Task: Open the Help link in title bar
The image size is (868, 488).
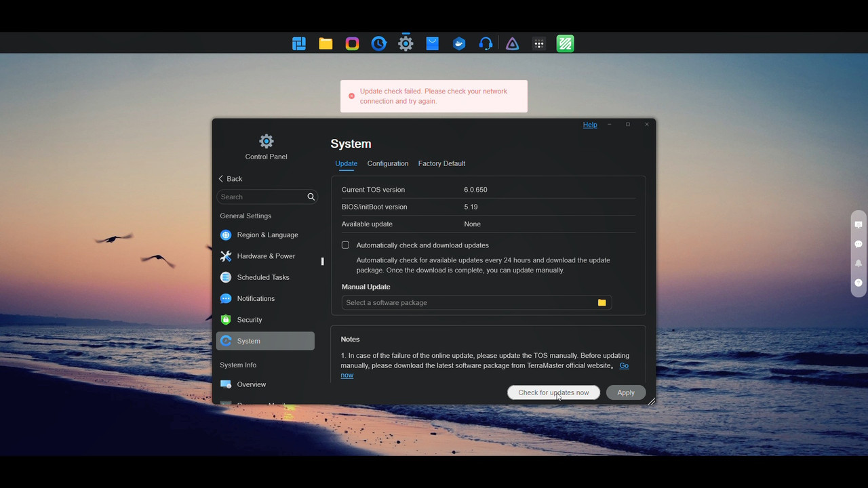Action: point(590,125)
